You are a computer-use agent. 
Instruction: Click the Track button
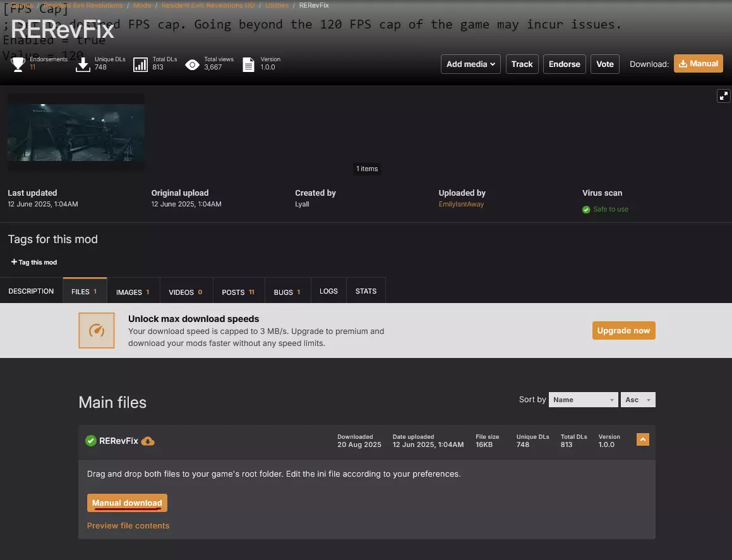[x=522, y=64]
